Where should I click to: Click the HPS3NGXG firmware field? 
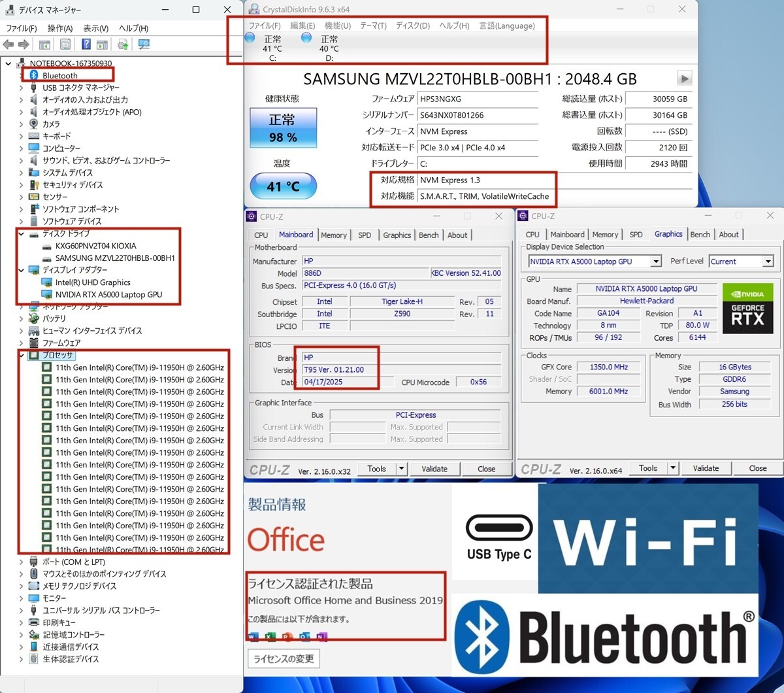coord(478,99)
